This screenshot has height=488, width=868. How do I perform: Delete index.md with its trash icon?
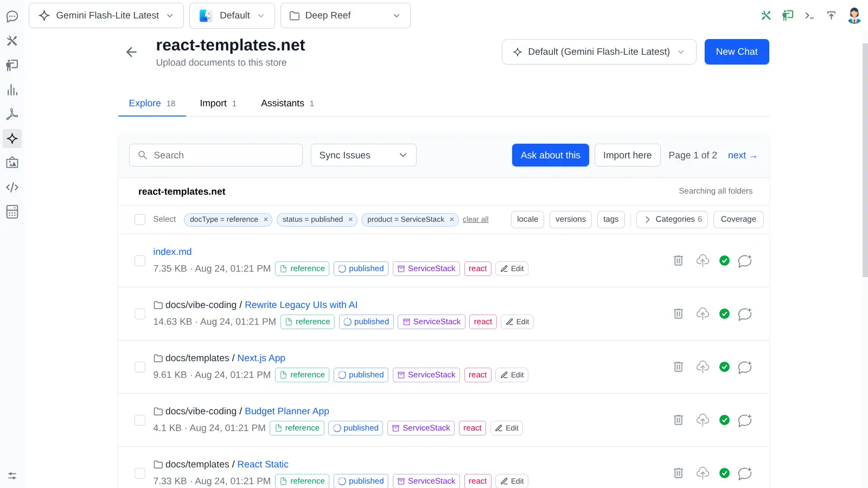678,260
